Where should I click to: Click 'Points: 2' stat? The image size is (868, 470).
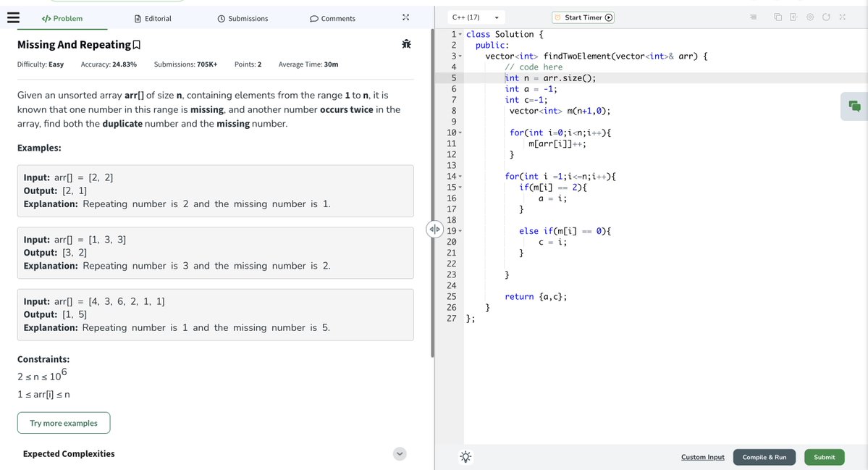[248, 64]
